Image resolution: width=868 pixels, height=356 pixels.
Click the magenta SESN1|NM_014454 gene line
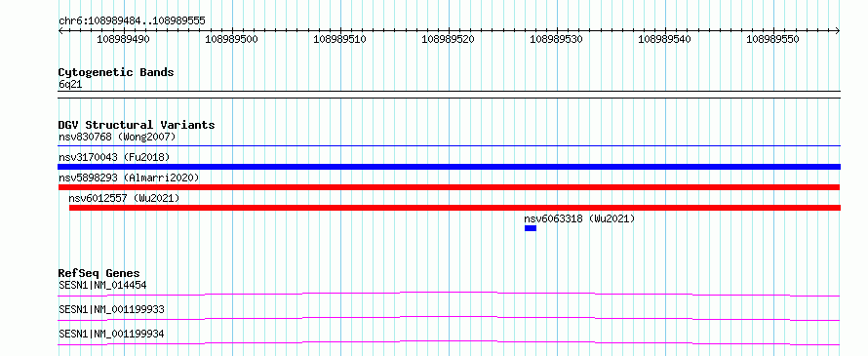click(x=449, y=294)
